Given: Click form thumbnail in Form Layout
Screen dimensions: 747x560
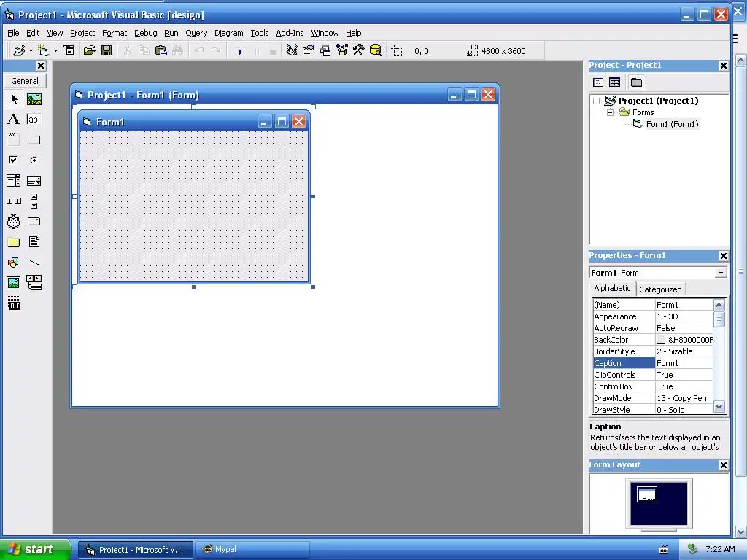Looking at the screenshot, I should (647, 494).
